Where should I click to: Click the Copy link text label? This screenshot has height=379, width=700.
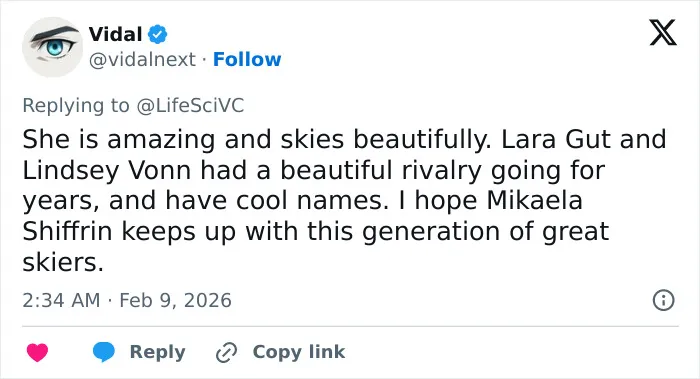(x=299, y=352)
